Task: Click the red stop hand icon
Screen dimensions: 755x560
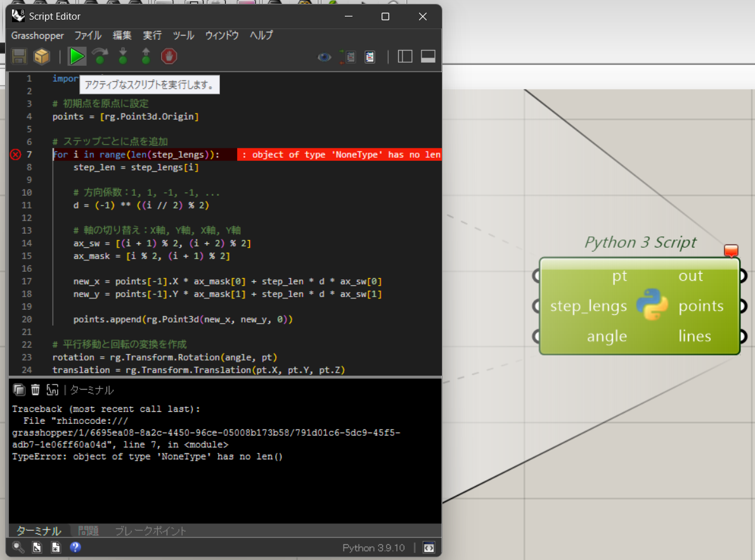Action: (x=169, y=56)
